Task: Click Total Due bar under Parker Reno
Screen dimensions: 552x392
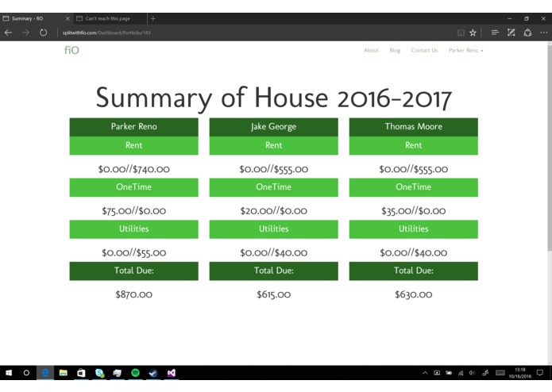Action: pyautogui.click(x=133, y=271)
